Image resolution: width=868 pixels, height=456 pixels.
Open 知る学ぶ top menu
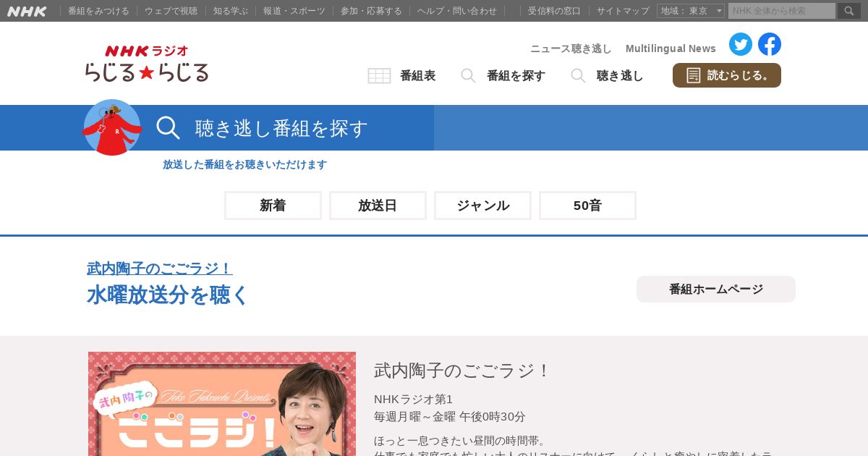coord(230,11)
